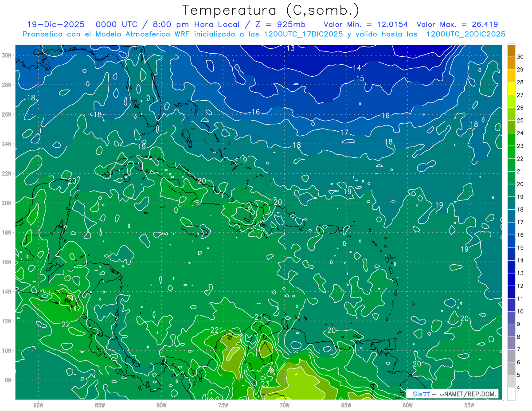
Task: Click the '85W' longitude label
Action: click(x=100, y=405)
